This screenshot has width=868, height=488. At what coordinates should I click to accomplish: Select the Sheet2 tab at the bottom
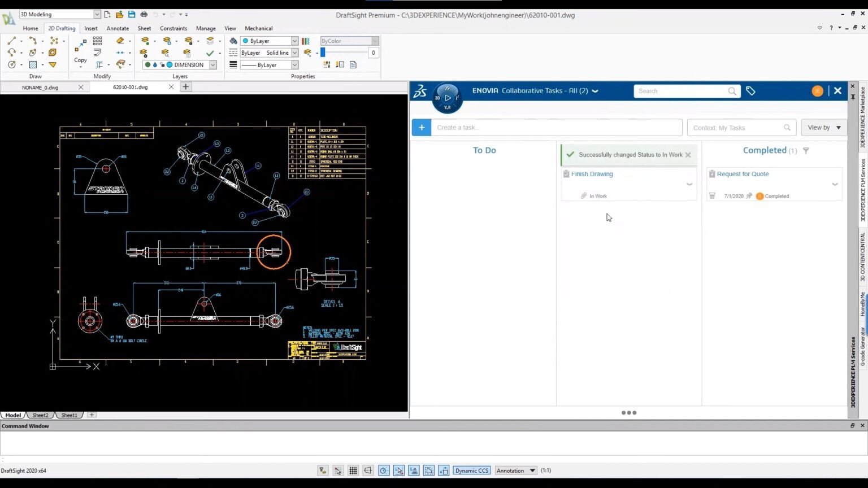pos(40,415)
